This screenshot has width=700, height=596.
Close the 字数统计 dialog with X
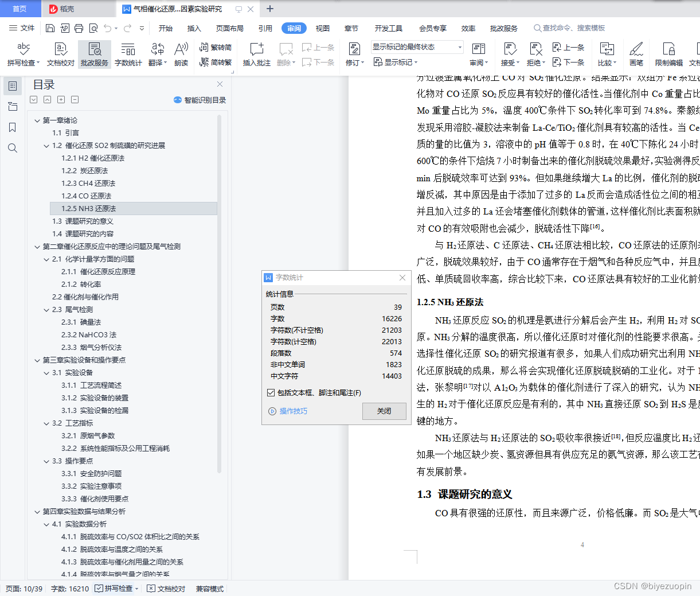click(x=402, y=278)
